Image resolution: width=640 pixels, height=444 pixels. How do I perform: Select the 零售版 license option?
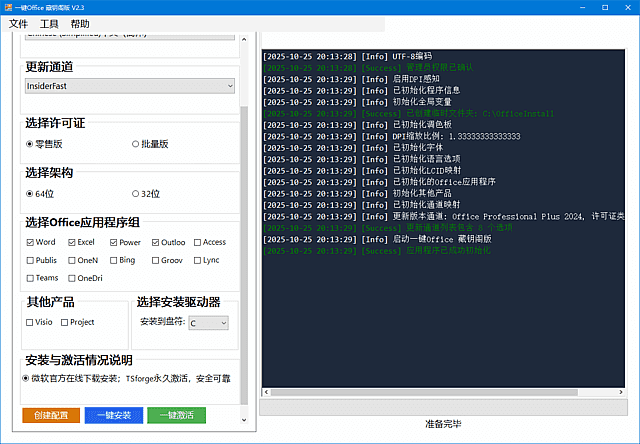30,144
